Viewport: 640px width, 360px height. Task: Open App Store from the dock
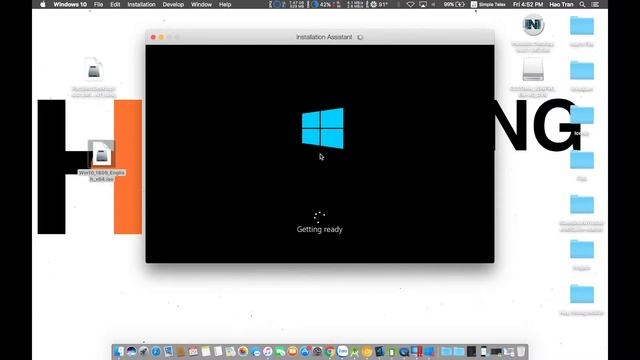click(x=305, y=351)
